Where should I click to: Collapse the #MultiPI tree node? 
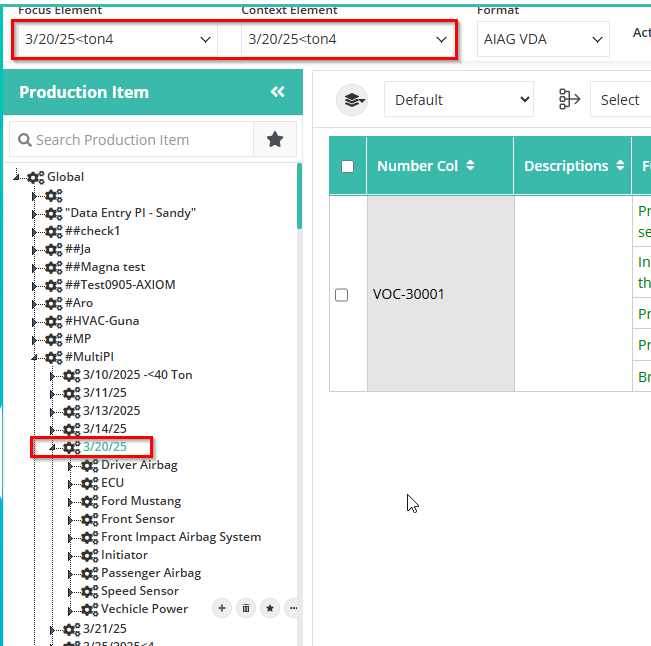(34, 357)
